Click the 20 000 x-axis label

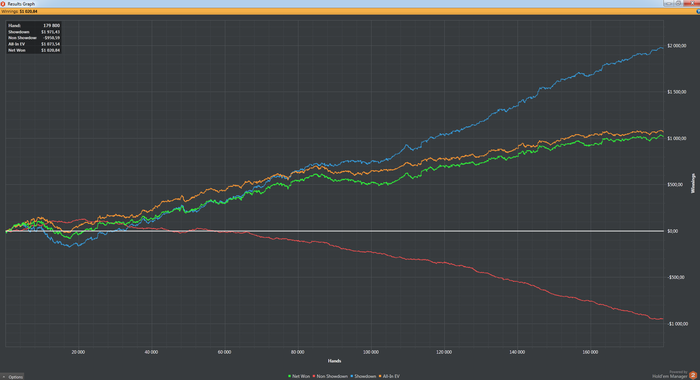pyautogui.click(x=78, y=352)
